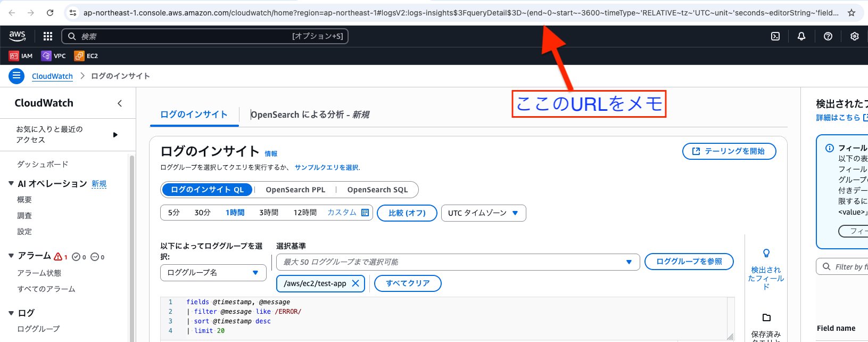The height and width of the screenshot is (342, 868).
Task: Open 設定 in the sidebar
Action: [24, 232]
